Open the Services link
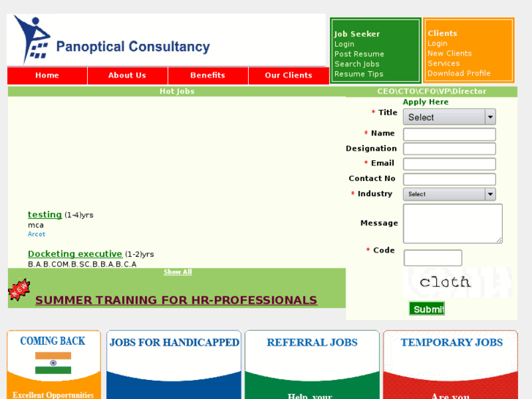532x399 pixels. tap(443, 63)
